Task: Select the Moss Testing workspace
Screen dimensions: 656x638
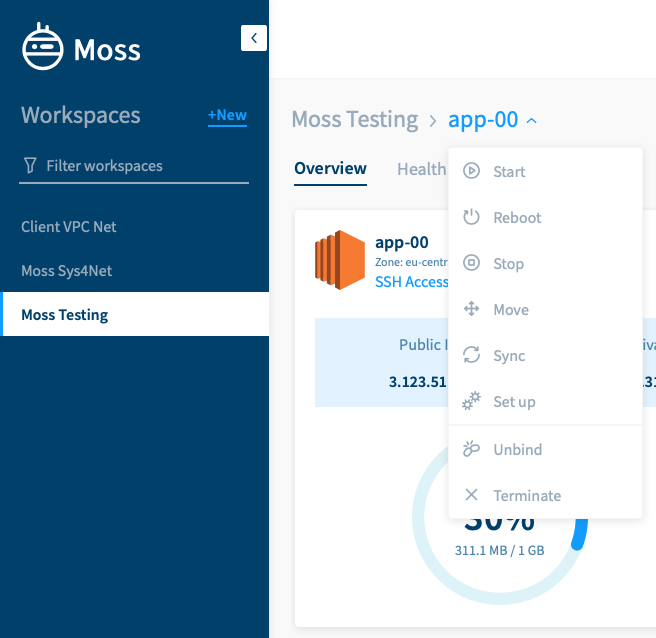Action: [x=134, y=314]
